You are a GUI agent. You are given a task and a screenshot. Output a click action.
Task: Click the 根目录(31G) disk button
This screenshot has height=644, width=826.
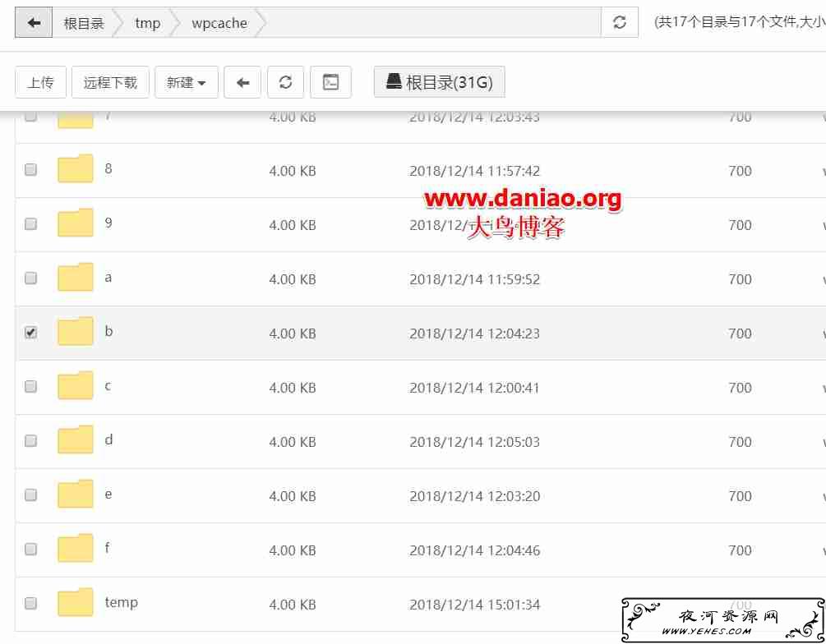pos(440,81)
